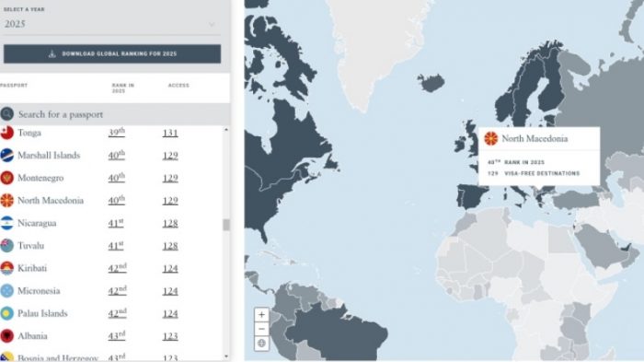Image resolution: width=644 pixels, height=362 pixels.
Task: Click the North Macedonia tooltip flag icon
Action: [490, 139]
